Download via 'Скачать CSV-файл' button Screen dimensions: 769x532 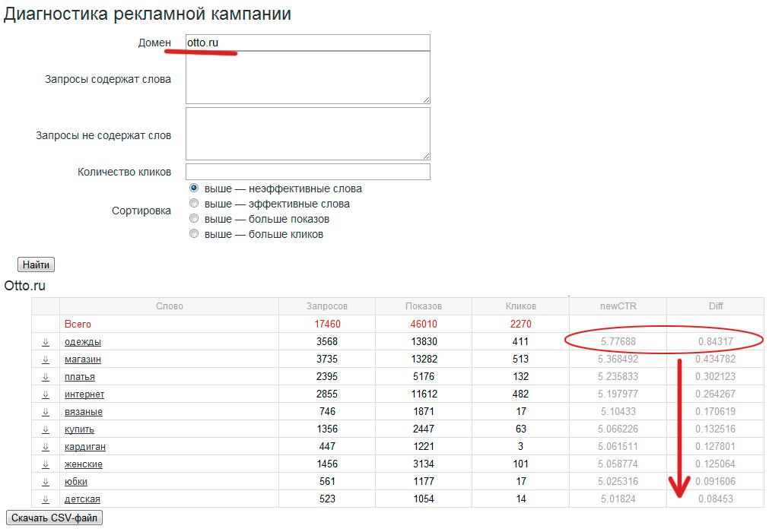pos(54,518)
